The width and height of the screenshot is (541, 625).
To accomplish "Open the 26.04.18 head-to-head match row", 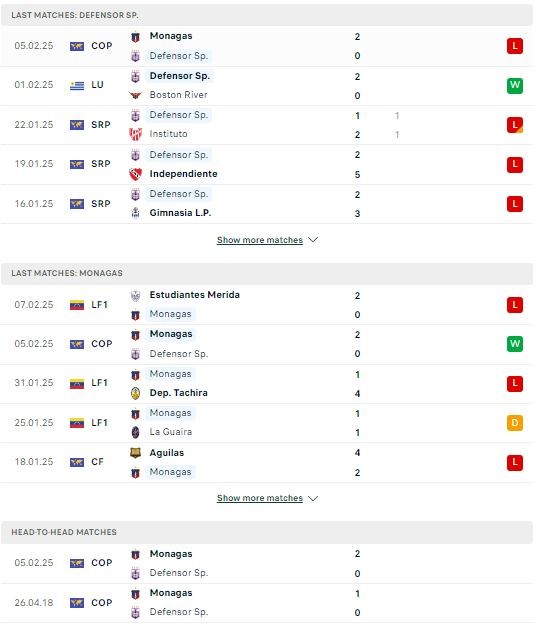I will tap(266, 603).
